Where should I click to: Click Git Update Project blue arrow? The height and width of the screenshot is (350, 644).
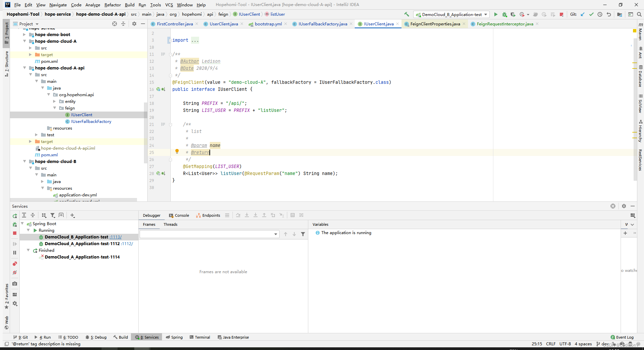[583, 14]
